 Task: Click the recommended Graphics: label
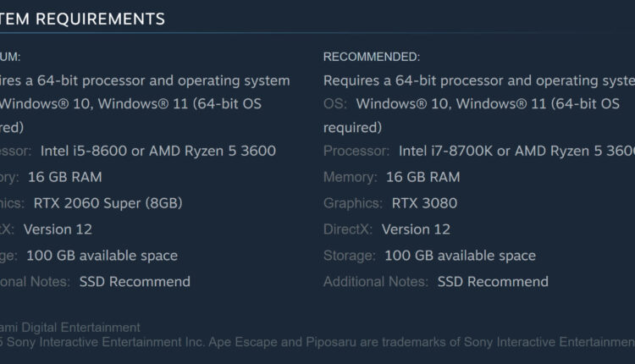point(353,203)
